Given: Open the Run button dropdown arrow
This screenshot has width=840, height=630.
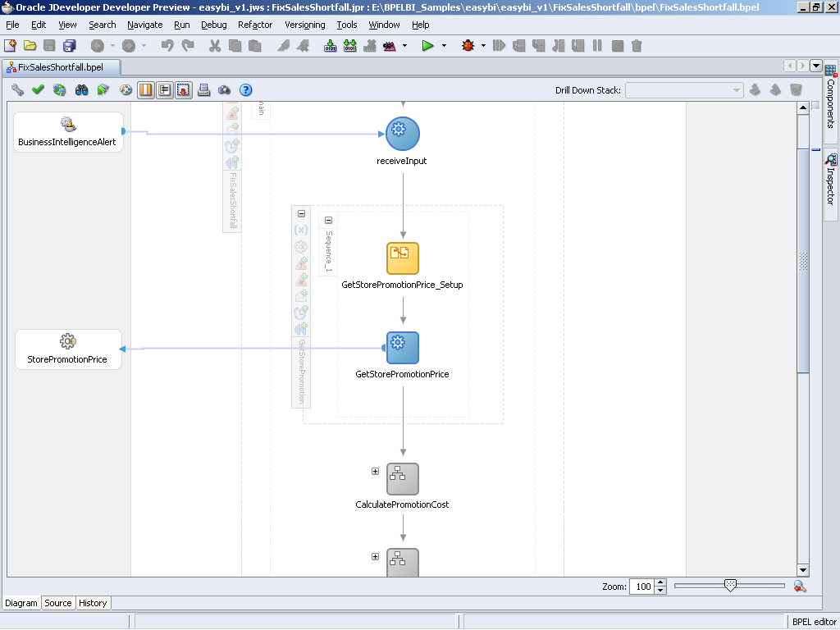Looking at the screenshot, I should 444,46.
